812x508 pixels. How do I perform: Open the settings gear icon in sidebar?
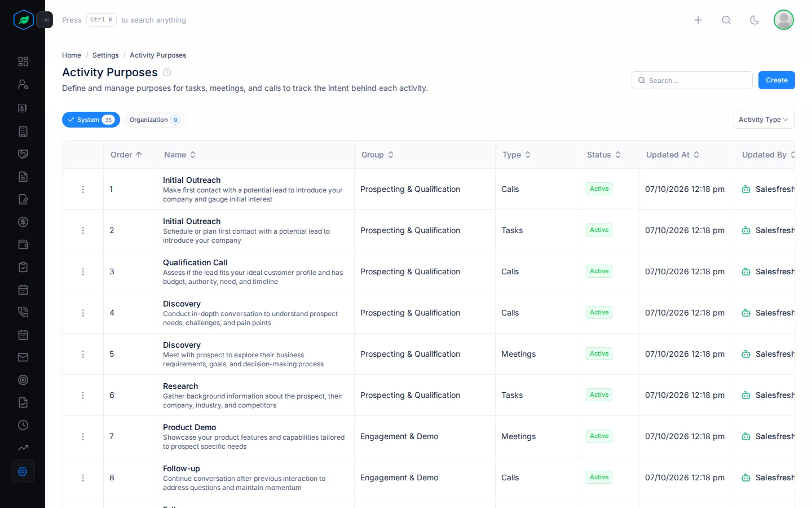(23, 471)
